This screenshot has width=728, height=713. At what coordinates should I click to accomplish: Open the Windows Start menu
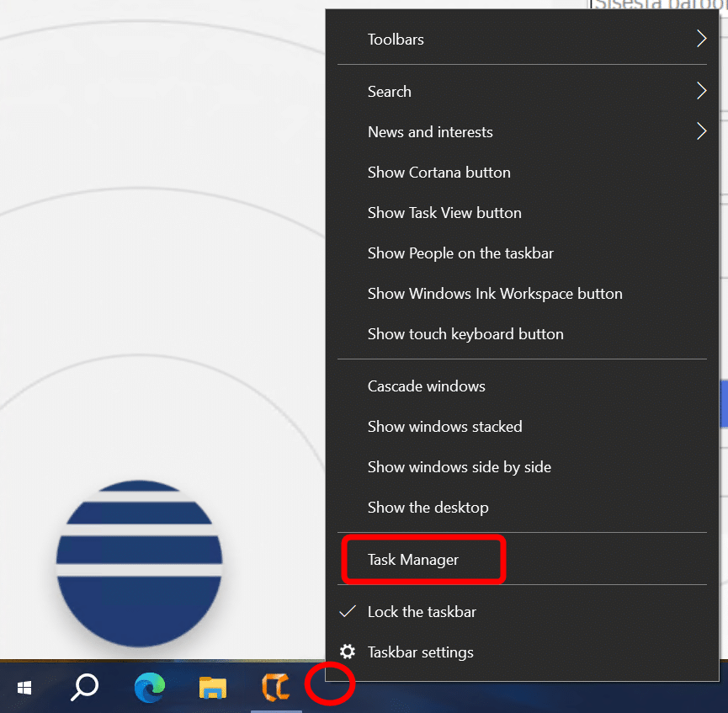tap(24, 688)
